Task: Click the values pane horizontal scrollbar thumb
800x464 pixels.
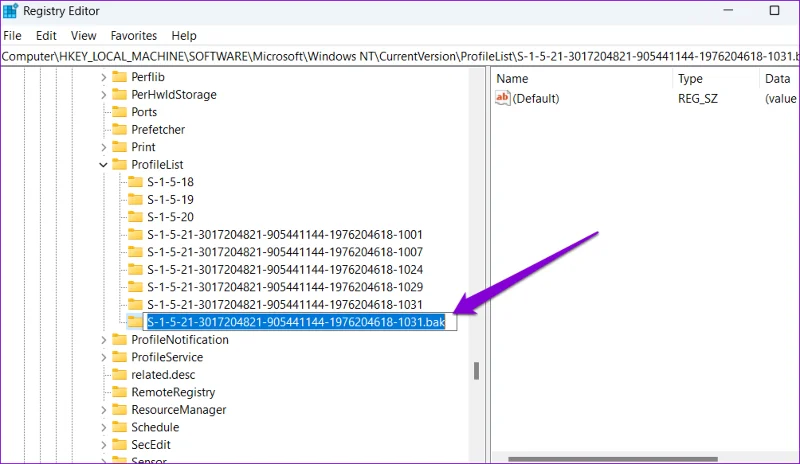Action: pos(613,459)
